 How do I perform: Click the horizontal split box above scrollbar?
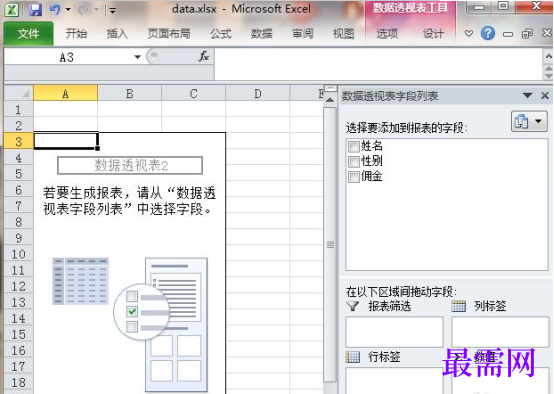coord(330,88)
